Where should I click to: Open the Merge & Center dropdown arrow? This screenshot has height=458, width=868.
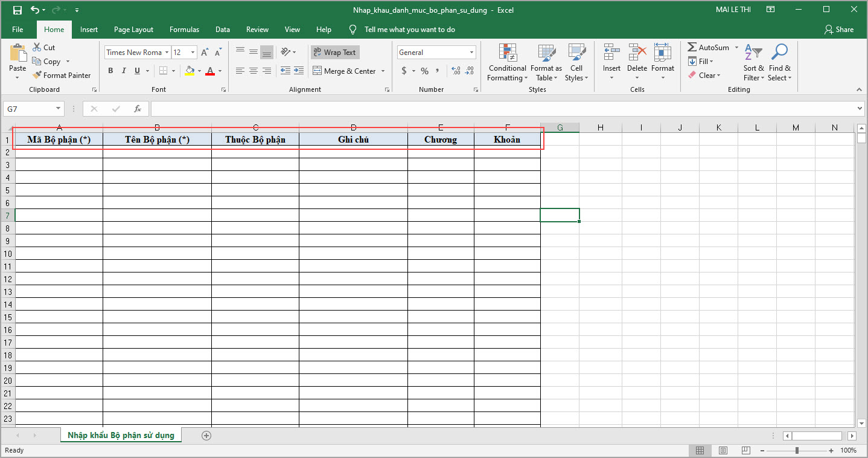pyautogui.click(x=383, y=71)
